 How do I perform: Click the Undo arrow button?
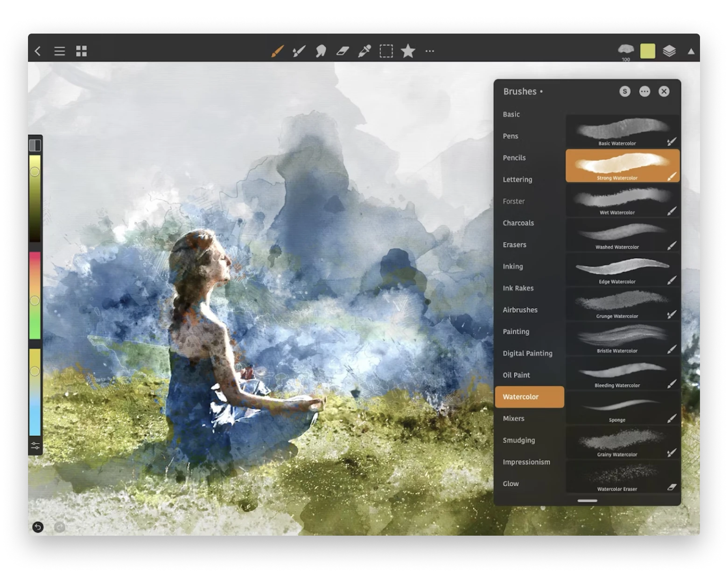[38, 527]
